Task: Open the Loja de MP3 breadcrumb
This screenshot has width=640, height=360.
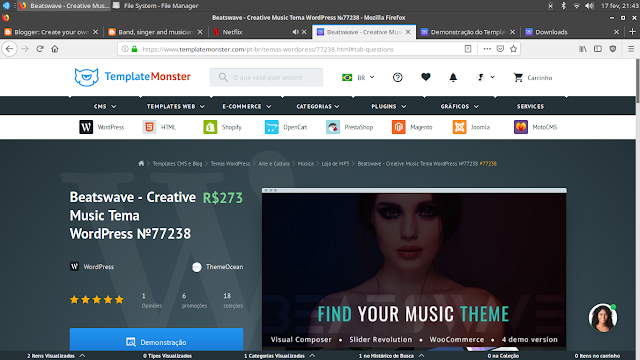Action: (x=335, y=163)
